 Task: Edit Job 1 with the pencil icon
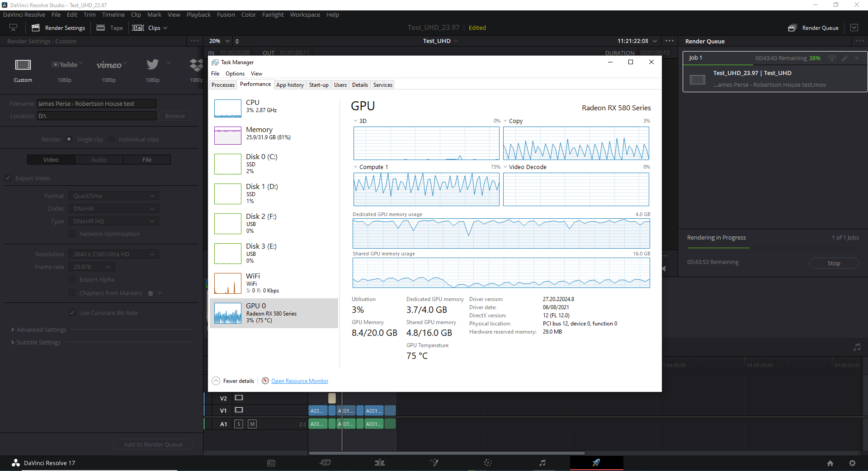coord(844,58)
